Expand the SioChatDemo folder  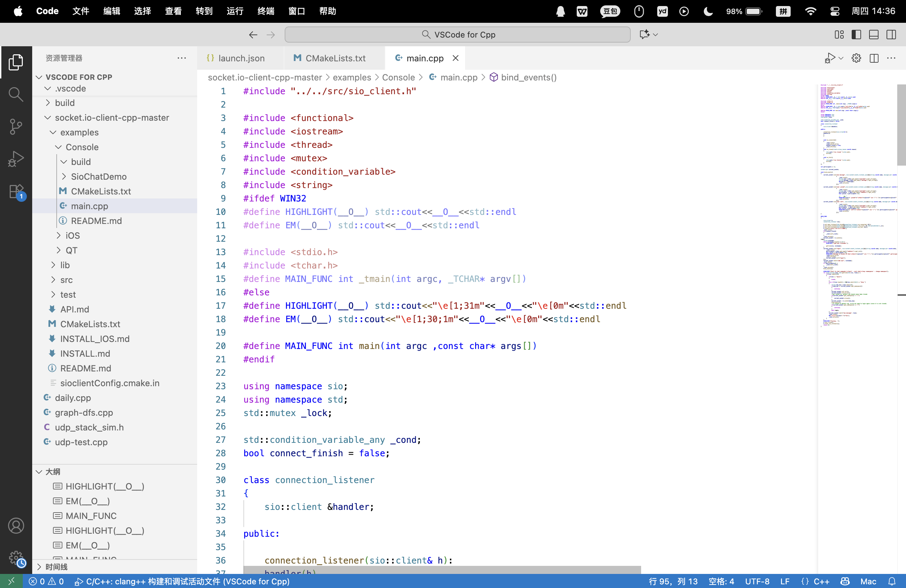tap(99, 177)
